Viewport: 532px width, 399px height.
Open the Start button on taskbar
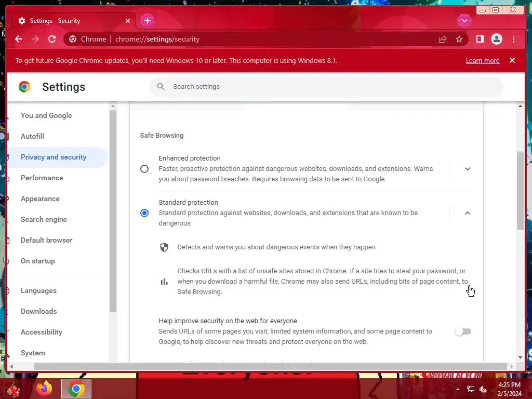pyautogui.click(x=14, y=390)
